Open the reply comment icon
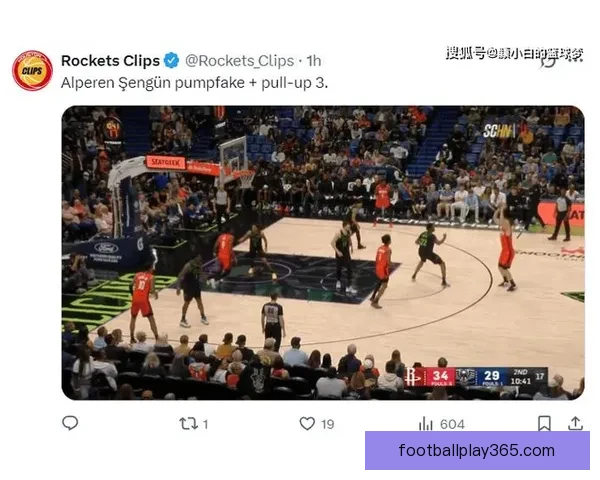 [70, 423]
